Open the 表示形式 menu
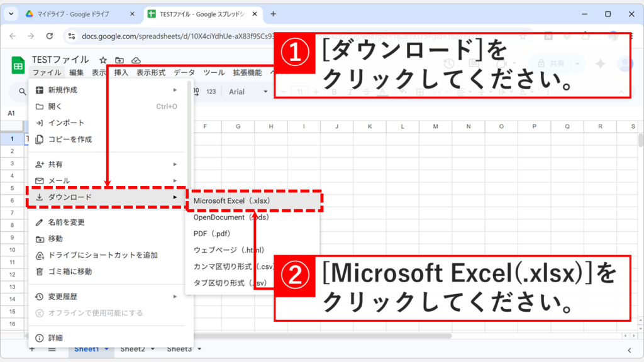Image resolution: width=644 pixels, height=362 pixels. [x=151, y=73]
